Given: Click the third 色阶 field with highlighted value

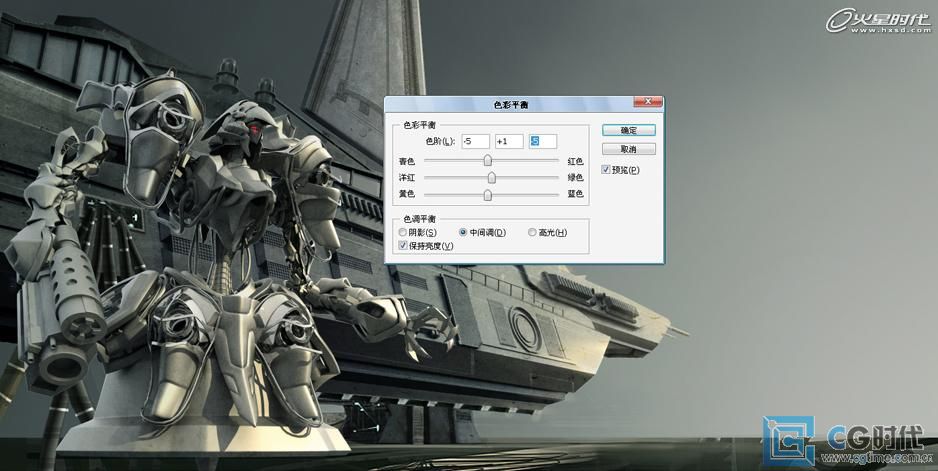Looking at the screenshot, I should (x=543, y=142).
